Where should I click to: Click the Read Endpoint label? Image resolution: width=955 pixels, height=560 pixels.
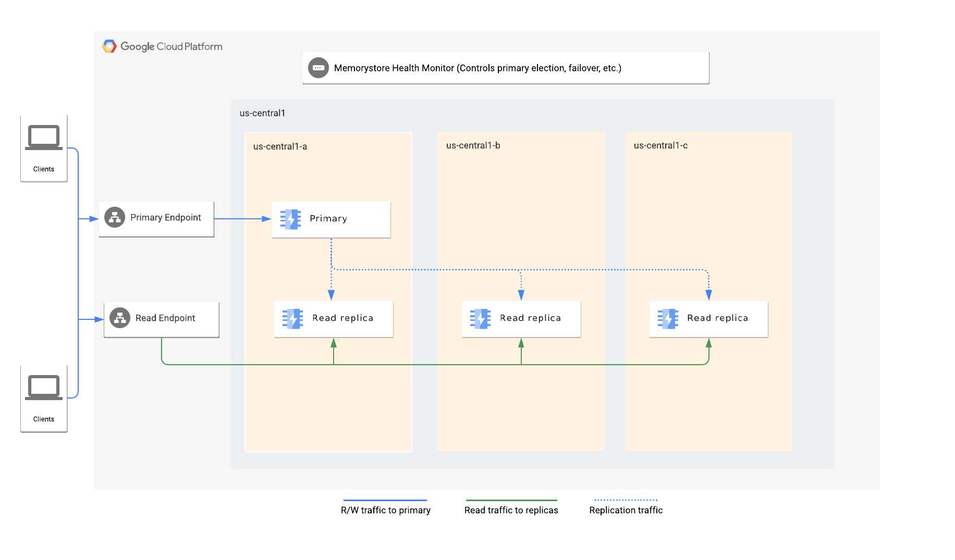point(165,318)
